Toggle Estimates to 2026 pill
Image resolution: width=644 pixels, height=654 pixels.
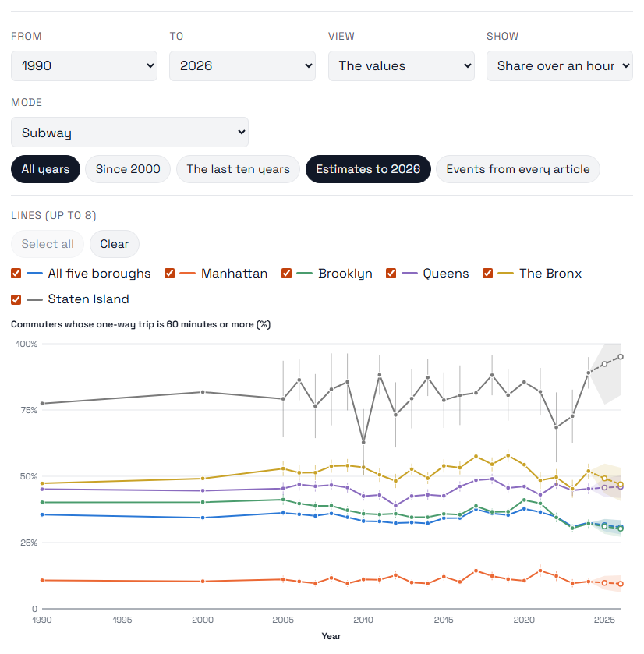point(368,169)
